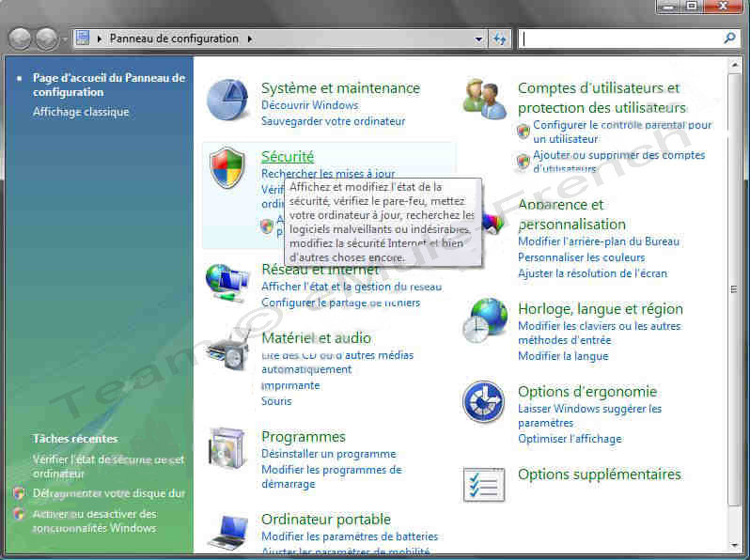750x560 pixels.
Task: Click the Options d'ergonomie blue circle icon
Action: tap(483, 402)
